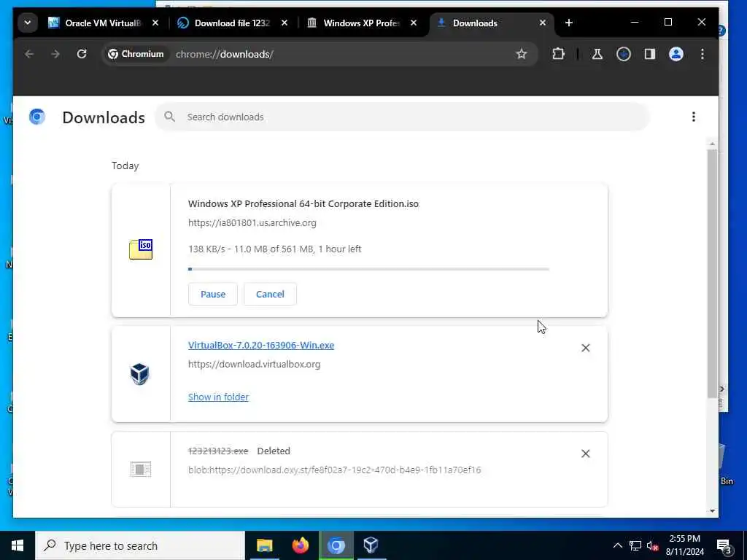747x560 pixels.
Task: Click the scrollbar down arrow
Action: 712,511
